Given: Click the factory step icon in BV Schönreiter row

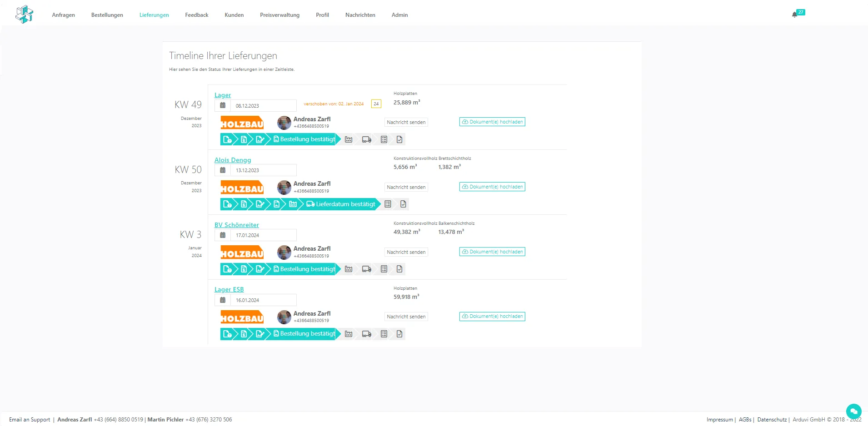Looking at the screenshot, I should click(349, 269).
